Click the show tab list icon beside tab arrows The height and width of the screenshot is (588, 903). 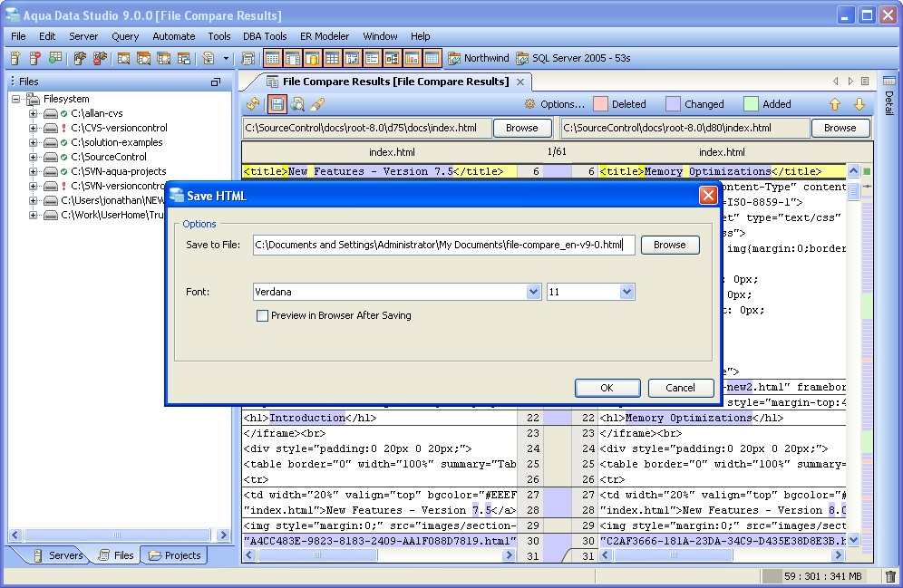[x=865, y=82]
